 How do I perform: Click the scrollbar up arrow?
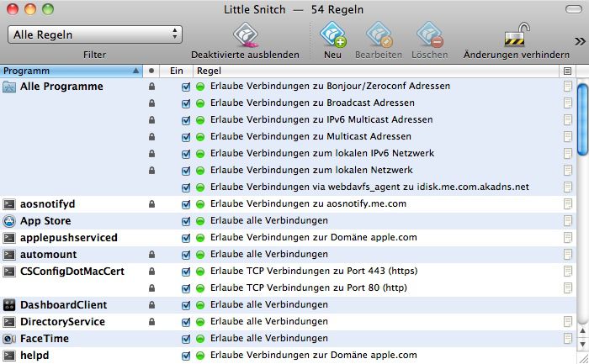point(582,331)
